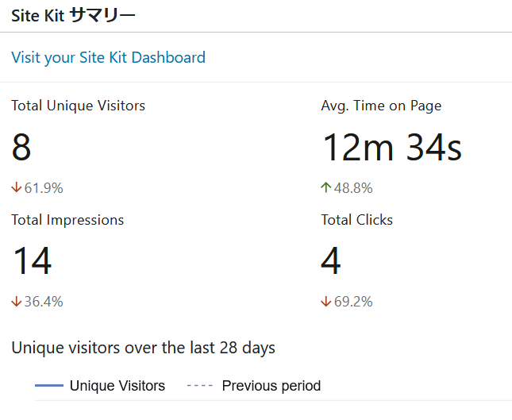Viewport: 512px width, 420px height.
Task: Toggle the Previous period legend label
Action: coord(271,386)
